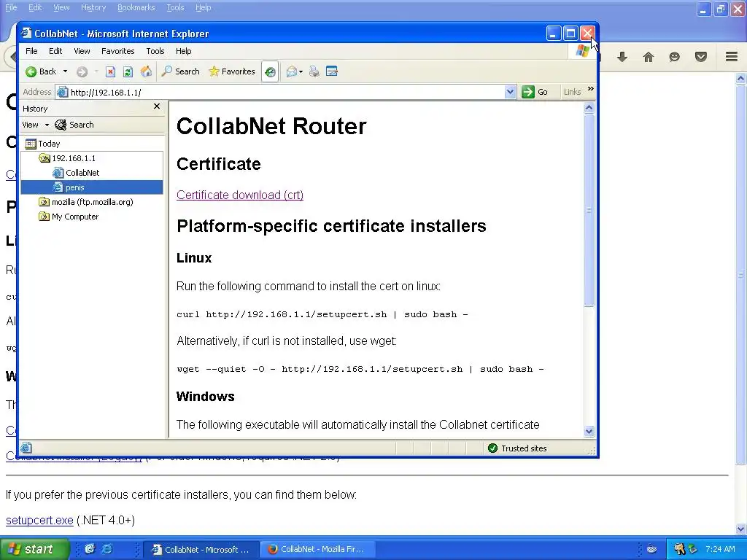
Task: Click Firefox page scrollbar up arrow
Action: (740, 79)
